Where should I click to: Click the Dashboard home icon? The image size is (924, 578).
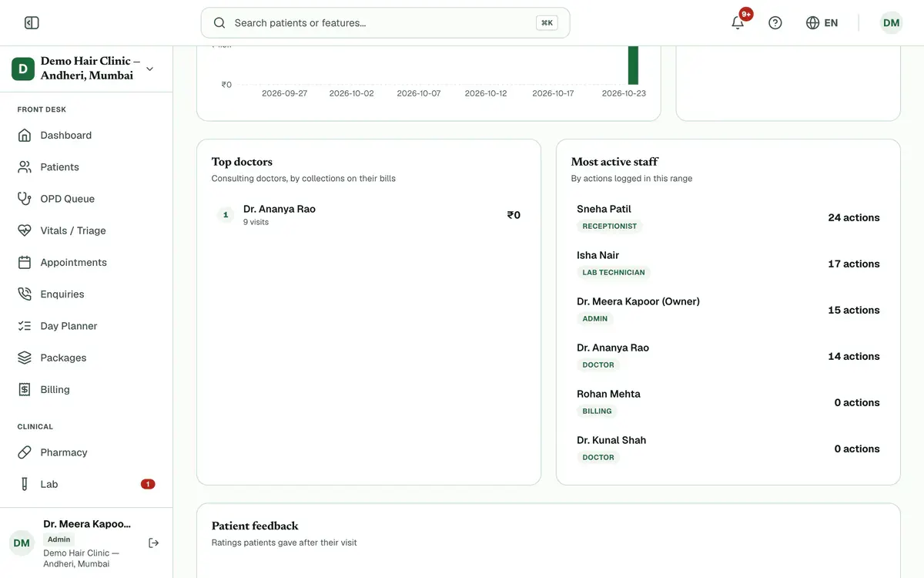coord(25,136)
